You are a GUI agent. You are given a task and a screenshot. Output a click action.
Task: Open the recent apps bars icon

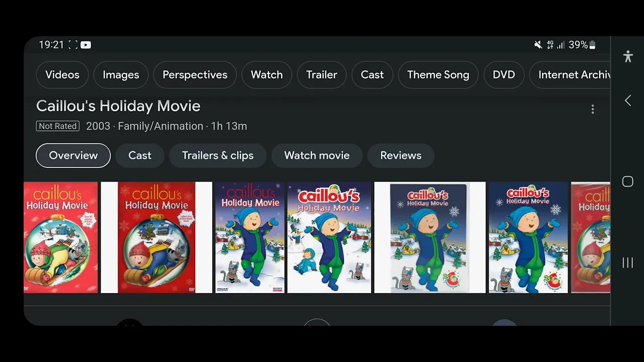(628, 262)
